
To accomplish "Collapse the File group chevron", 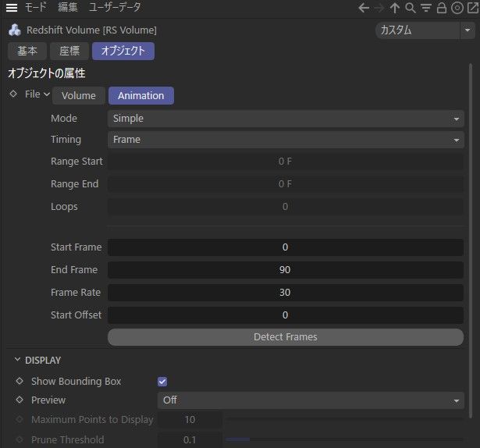I will click(x=47, y=94).
